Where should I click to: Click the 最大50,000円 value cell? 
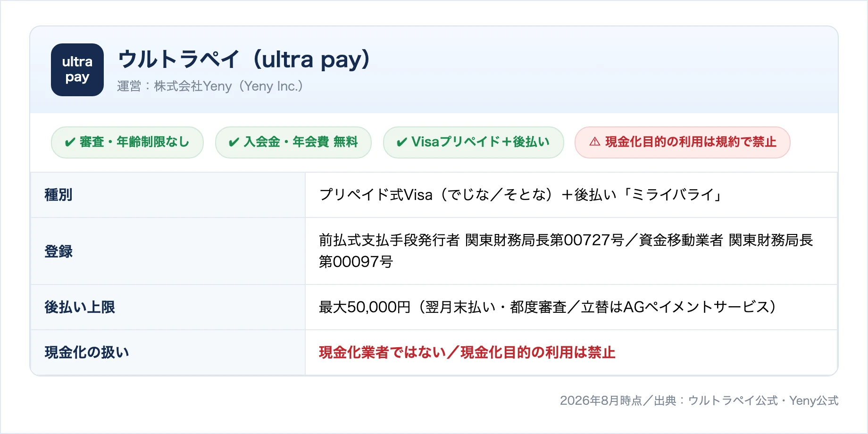pos(571,307)
